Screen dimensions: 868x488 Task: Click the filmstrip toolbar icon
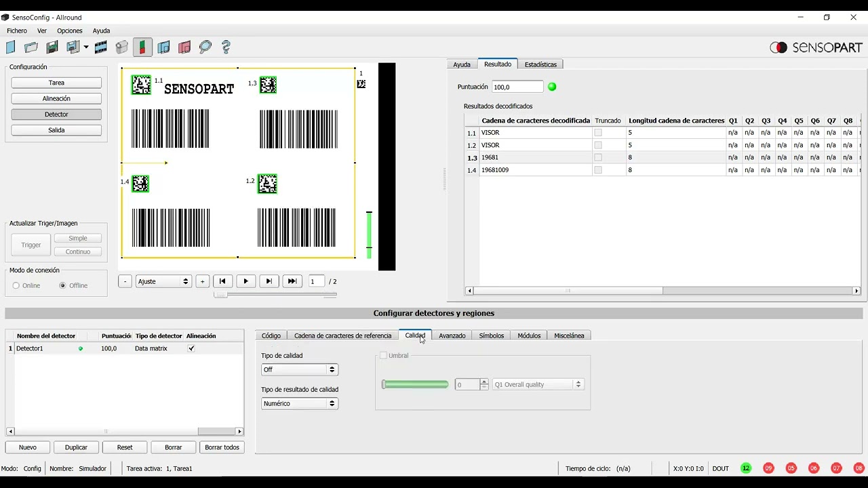pyautogui.click(x=101, y=47)
